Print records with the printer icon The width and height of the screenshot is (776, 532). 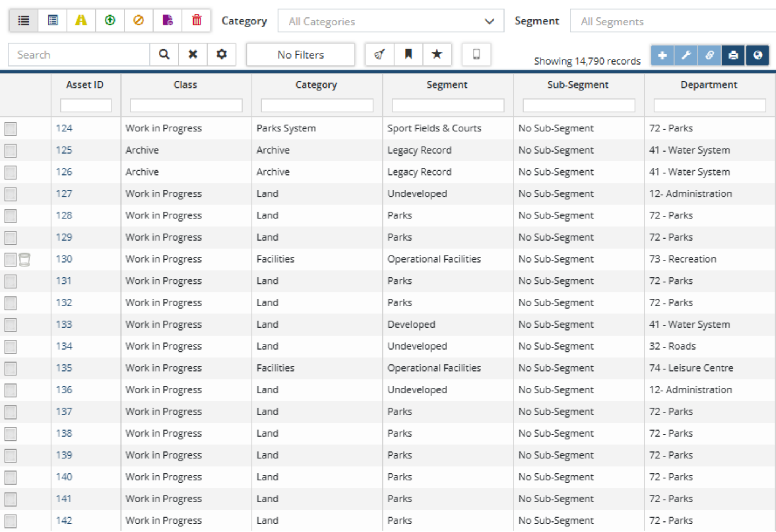coord(733,55)
